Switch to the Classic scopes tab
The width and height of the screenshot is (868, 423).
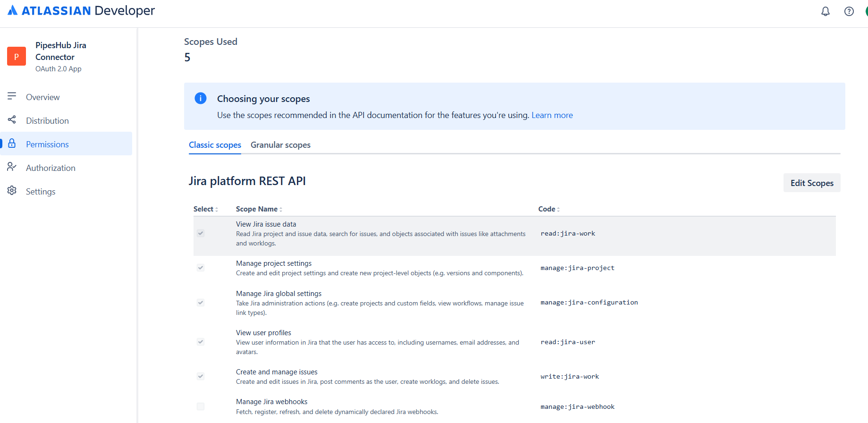[215, 145]
